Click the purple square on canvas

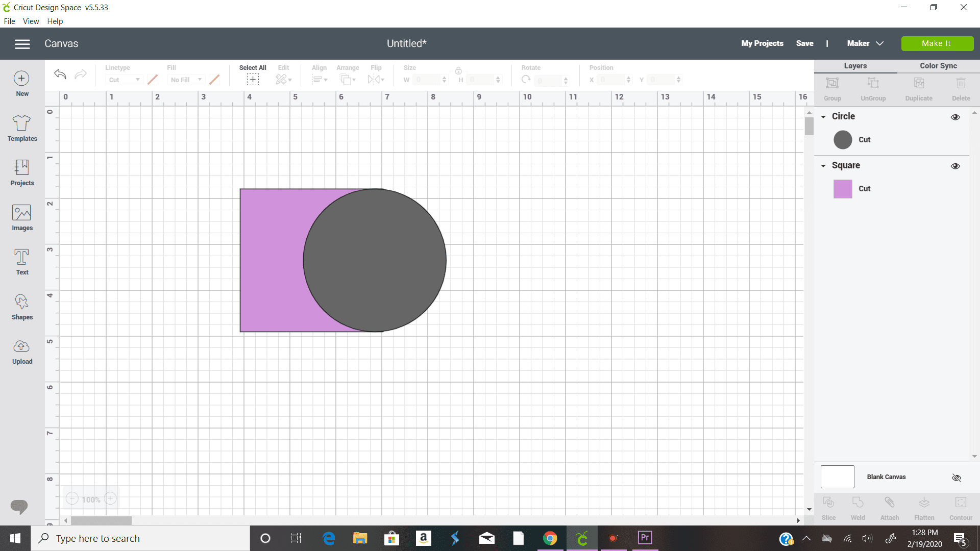click(x=271, y=260)
